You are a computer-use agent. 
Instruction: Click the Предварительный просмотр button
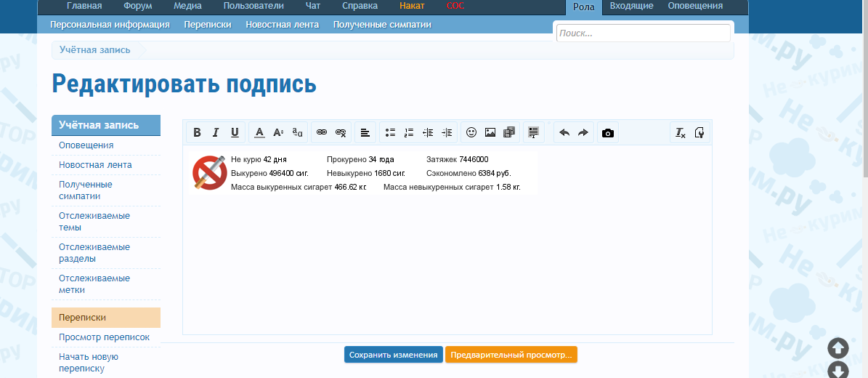(511, 355)
